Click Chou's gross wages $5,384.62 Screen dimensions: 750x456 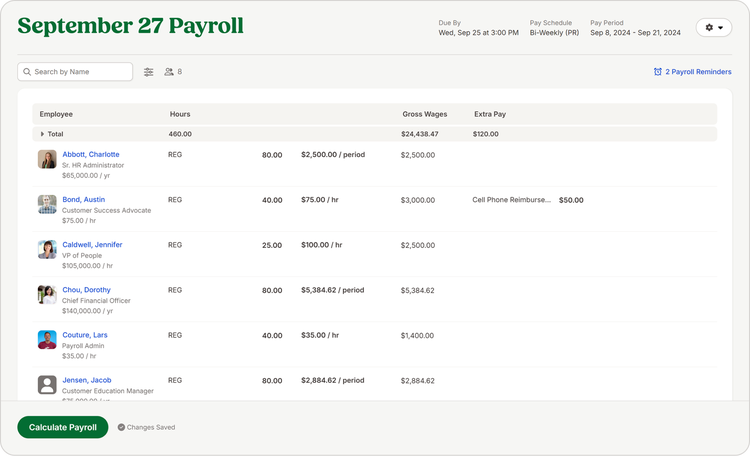[418, 290]
